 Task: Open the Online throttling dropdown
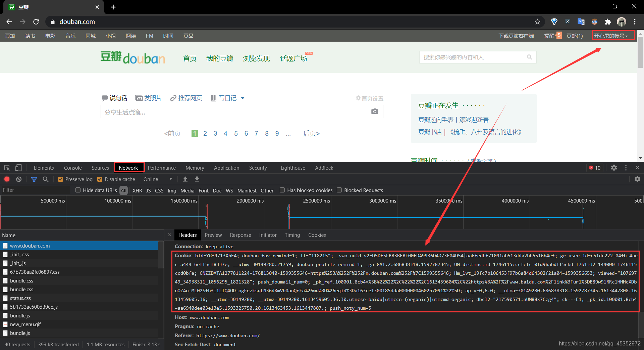click(x=158, y=179)
